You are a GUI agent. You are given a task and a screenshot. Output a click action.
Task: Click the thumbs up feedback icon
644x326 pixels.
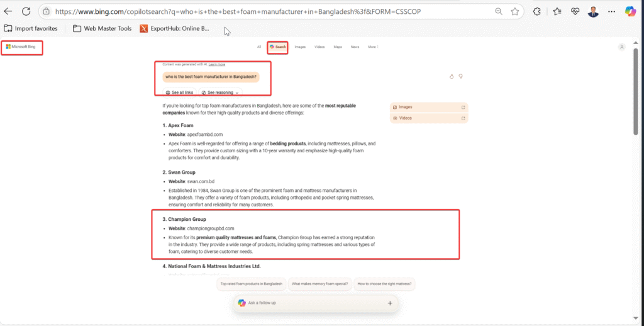[452, 77]
